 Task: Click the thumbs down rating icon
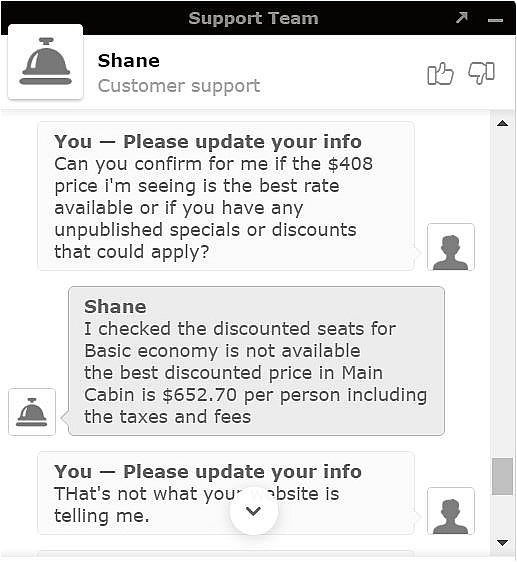[482, 73]
